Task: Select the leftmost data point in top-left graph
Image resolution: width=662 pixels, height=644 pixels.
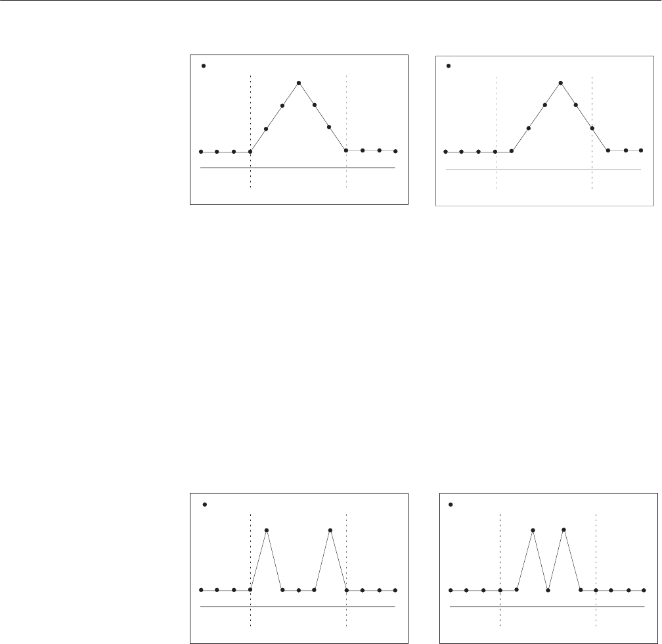Action: (x=201, y=152)
